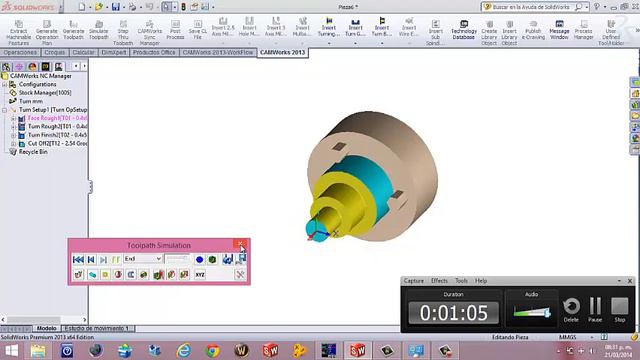The width and height of the screenshot is (640, 360).
Task: Pause the screen recording
Action: pyautogui.click(x=595, y=309)
